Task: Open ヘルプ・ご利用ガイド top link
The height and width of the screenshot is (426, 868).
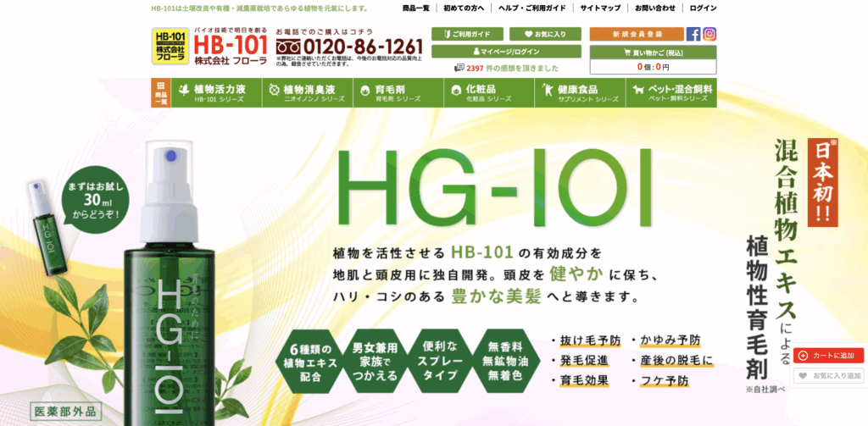Action: [532, 8]
